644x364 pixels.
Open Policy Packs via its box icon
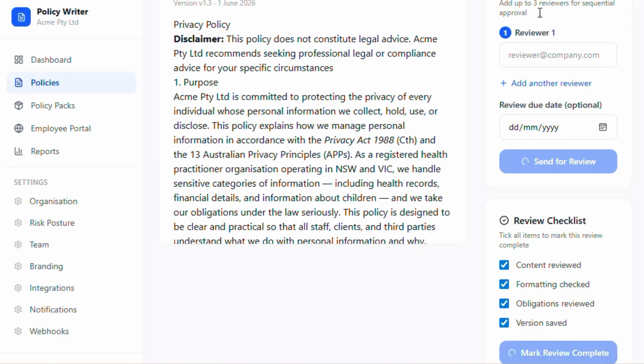coord(19,105)
